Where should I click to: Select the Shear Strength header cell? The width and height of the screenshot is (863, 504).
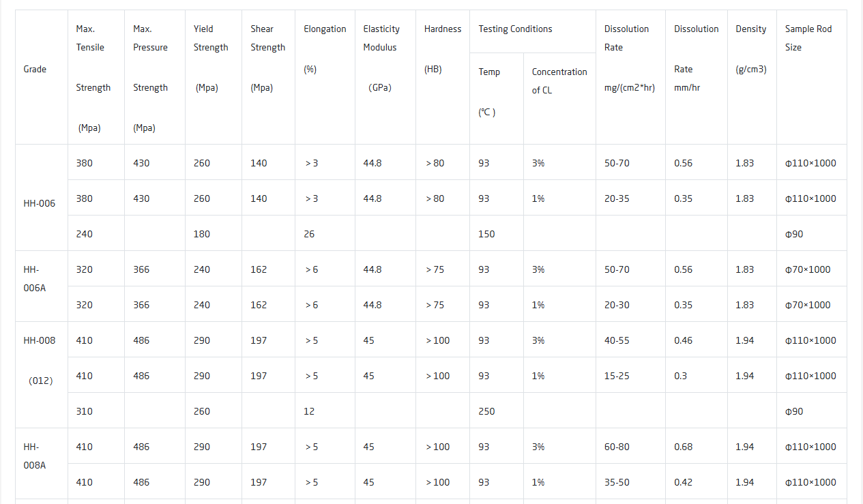pos(269,77)
